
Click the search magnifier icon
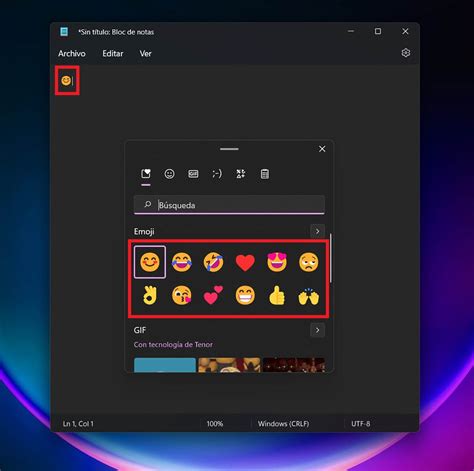coord(148,204)
